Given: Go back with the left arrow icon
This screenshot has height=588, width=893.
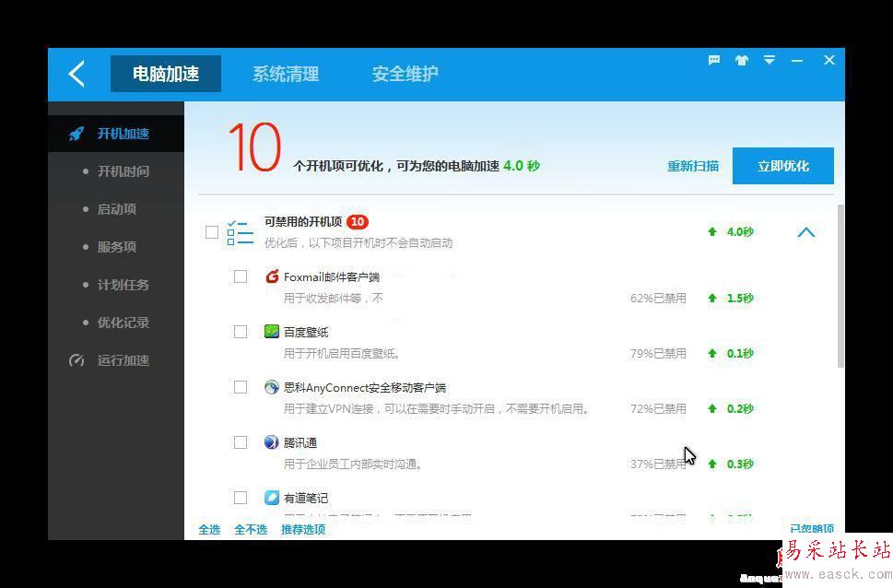Looking at the screenshot, I should pos(76,74).
